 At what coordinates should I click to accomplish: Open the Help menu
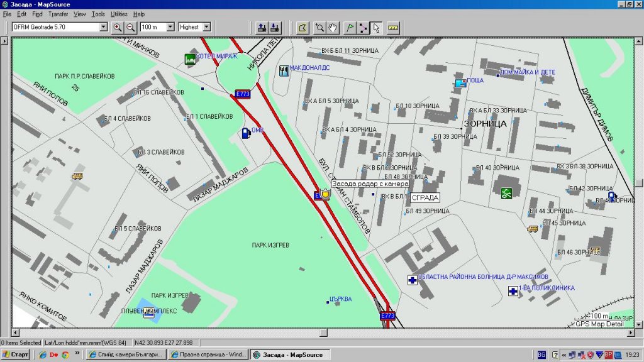tap(139, 14)
